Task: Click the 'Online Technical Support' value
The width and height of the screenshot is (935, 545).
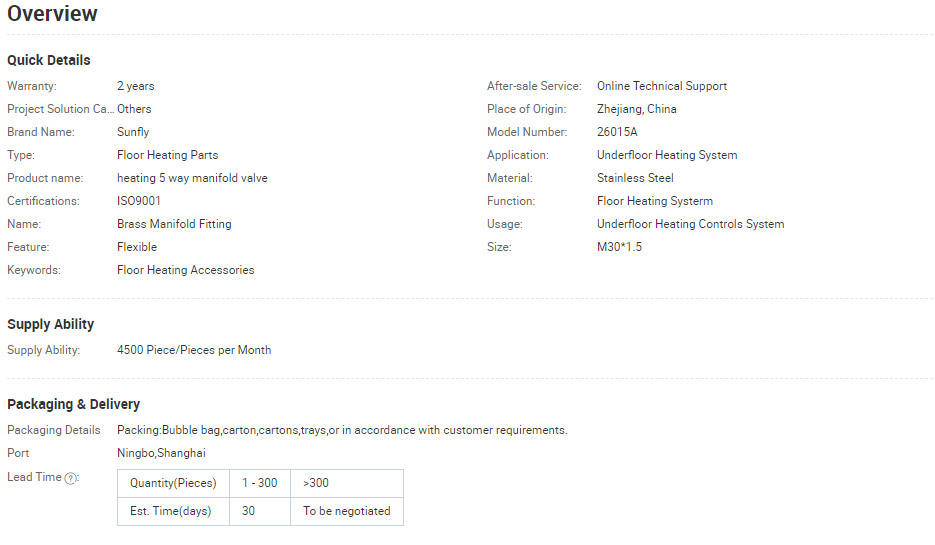Action: pos(662,86)
